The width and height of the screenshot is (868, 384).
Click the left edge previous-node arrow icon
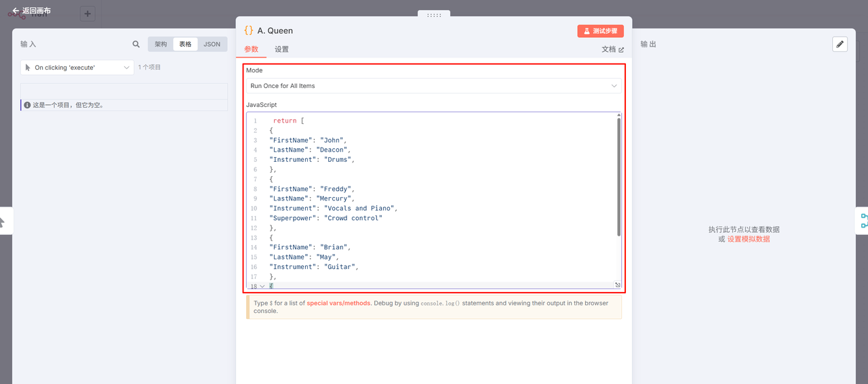pos(2,221)
